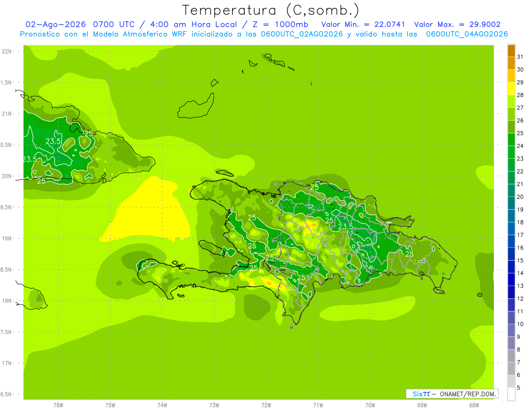Click the '18N' latitude axis label

tap(6, 301)
